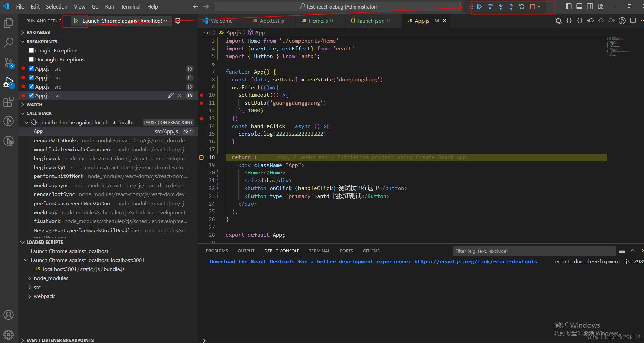Viewport: 644px width, 343px height.
Task: Click the Step Over debug icon
Action: (x=490, y=6)
